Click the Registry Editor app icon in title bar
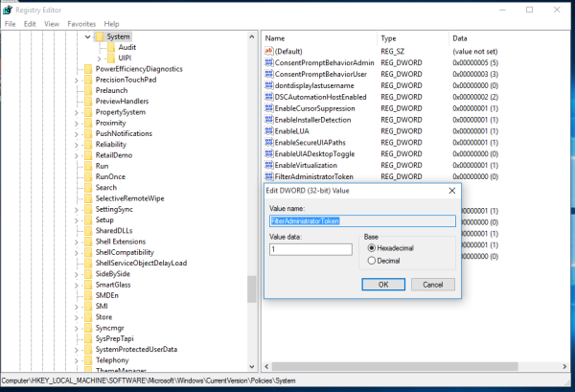The width and height of the screenshot is (575, 392). [8, 10]
